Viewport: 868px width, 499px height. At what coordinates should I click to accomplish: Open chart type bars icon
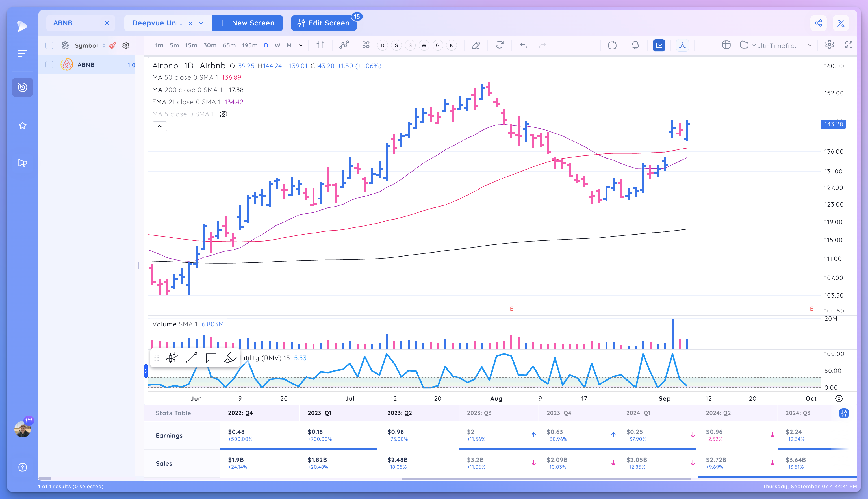320,45
